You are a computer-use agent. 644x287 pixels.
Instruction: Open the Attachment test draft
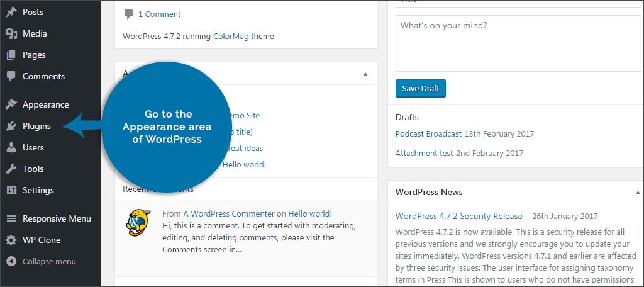[424, 154]
